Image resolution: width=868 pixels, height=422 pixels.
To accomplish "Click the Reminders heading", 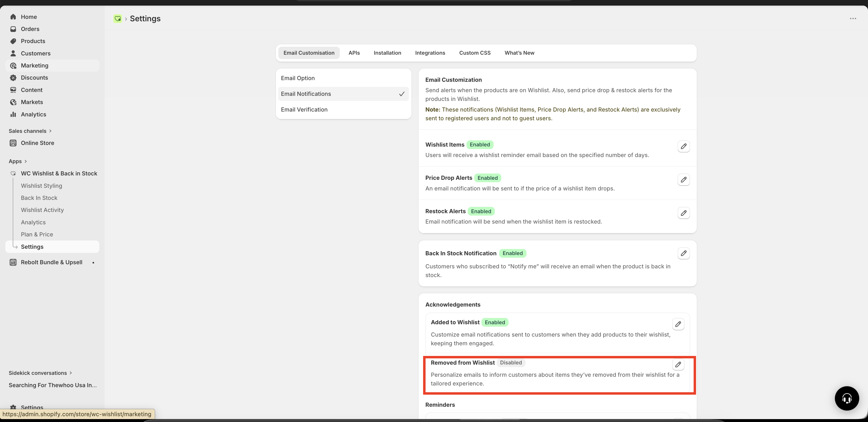I will click(x=440, y=405).
